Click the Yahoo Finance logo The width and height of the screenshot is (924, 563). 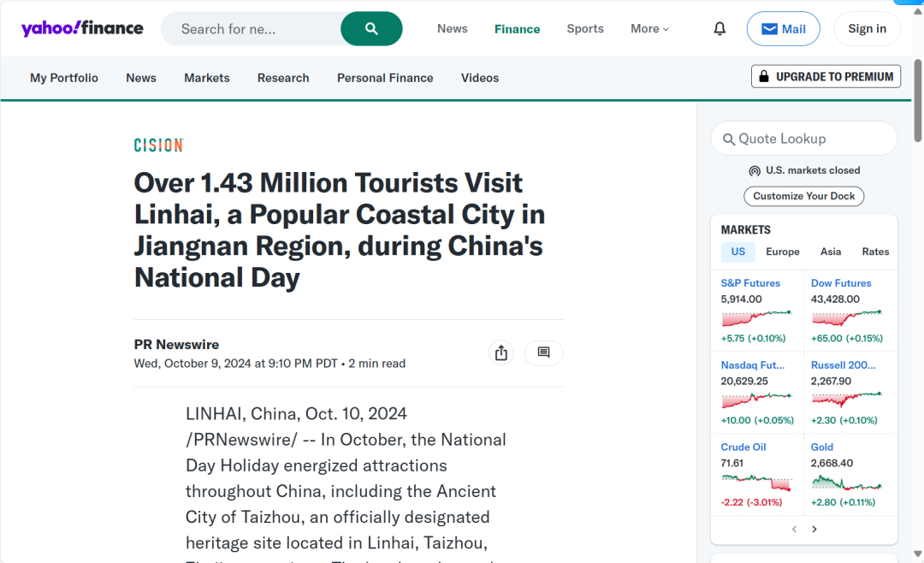click(82, 28)
